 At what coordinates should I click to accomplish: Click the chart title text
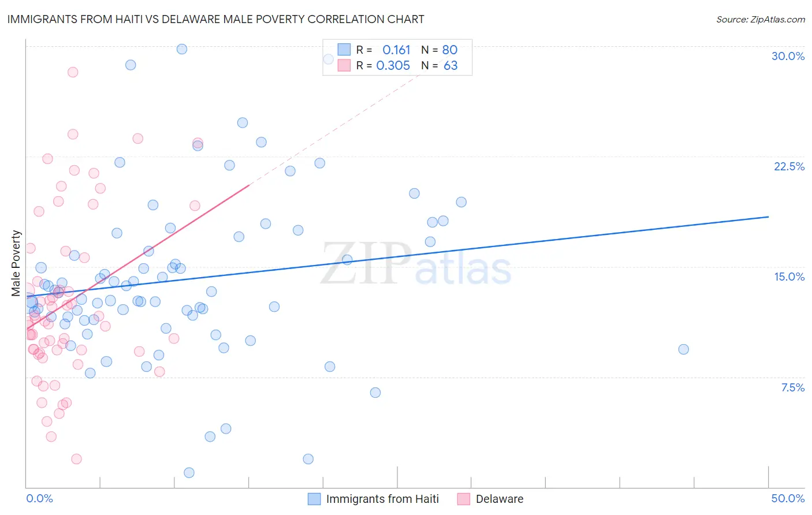pyautogui.click(x=215, y=19)
